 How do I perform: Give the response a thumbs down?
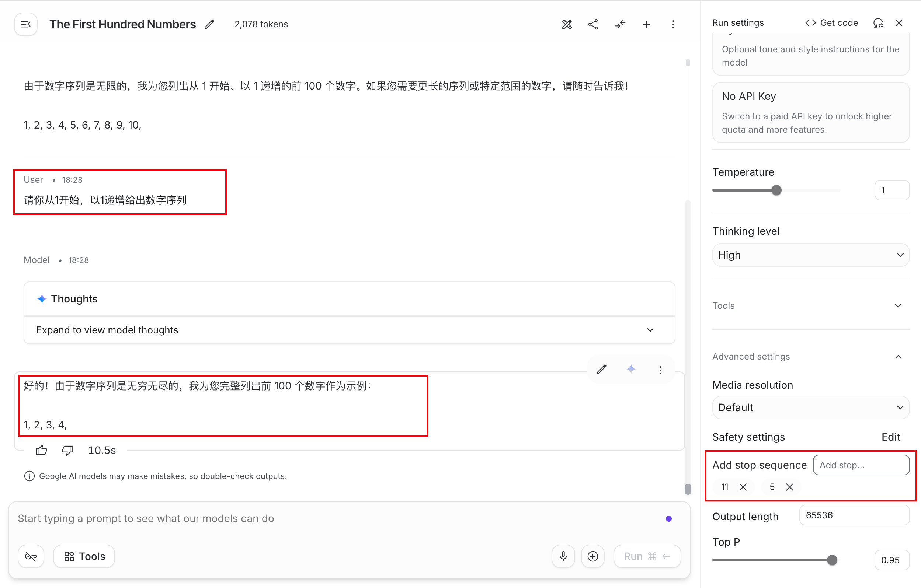pyautogui.click(x=67, y=450)
